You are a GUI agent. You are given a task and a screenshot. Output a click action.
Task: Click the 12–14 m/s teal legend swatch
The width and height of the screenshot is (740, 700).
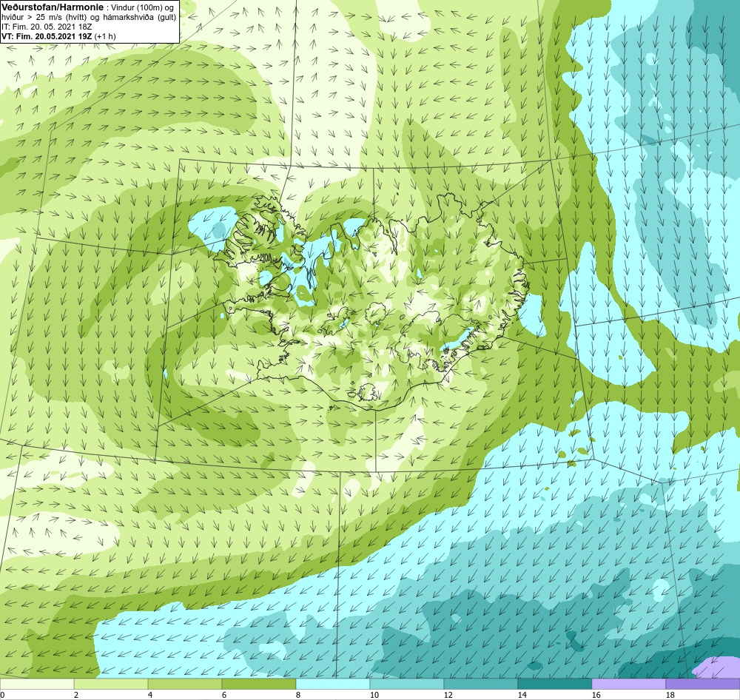tap(480, 684)
